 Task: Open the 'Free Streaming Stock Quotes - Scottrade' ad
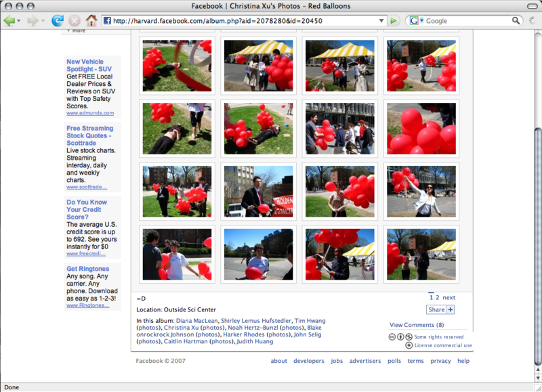pos(90,135)
